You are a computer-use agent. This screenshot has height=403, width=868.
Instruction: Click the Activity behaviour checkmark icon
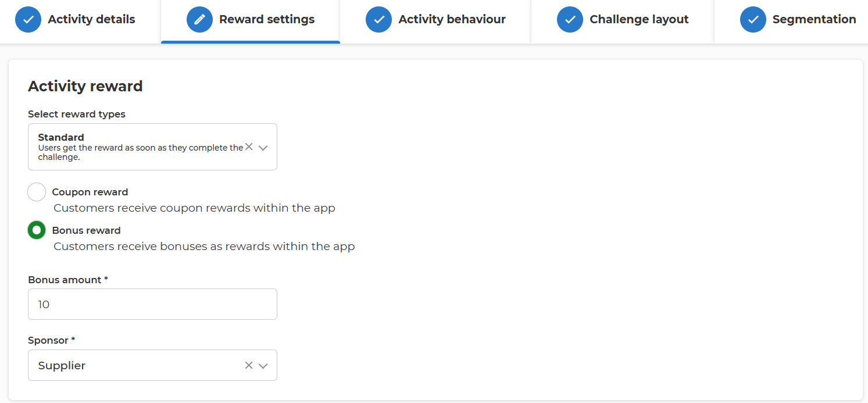[x=379, y=20]
